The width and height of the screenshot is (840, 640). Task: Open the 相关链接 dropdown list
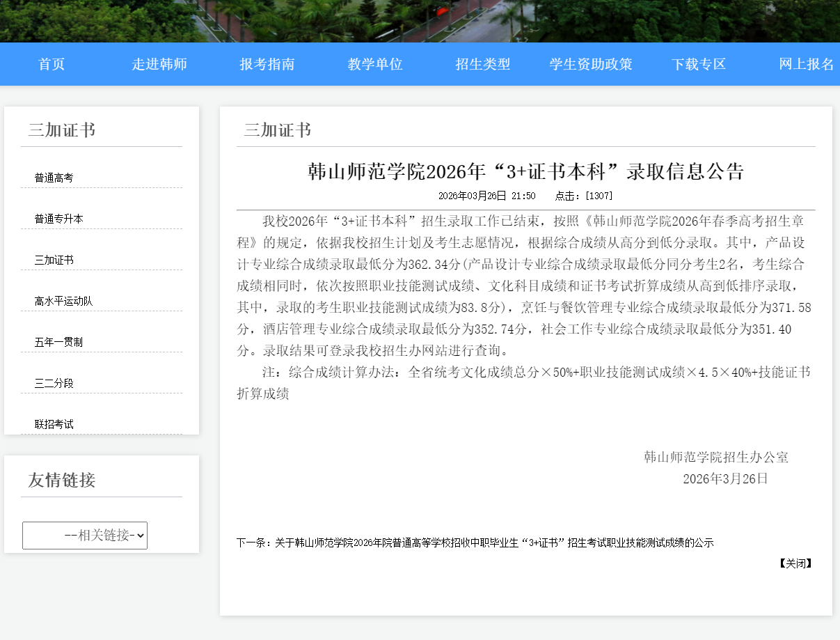click(x=84, y=535)
